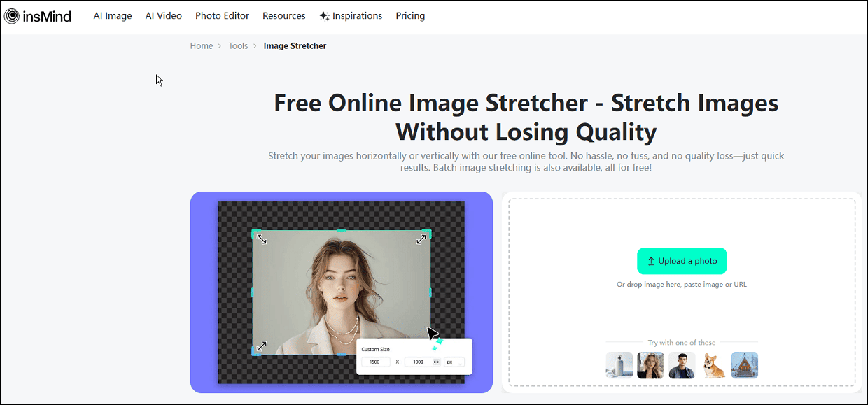
Task: Click the Image Stretcher breadcrumb
Action: click(295, 45)
